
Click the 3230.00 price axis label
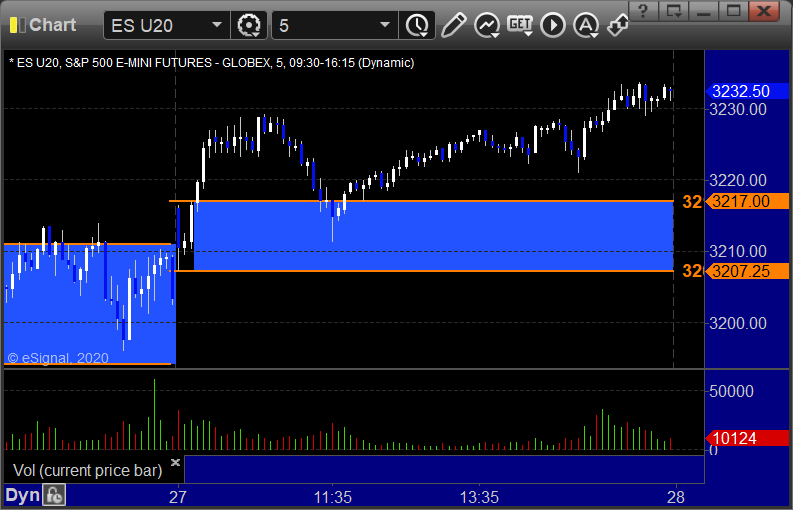[x=738, y=109]
